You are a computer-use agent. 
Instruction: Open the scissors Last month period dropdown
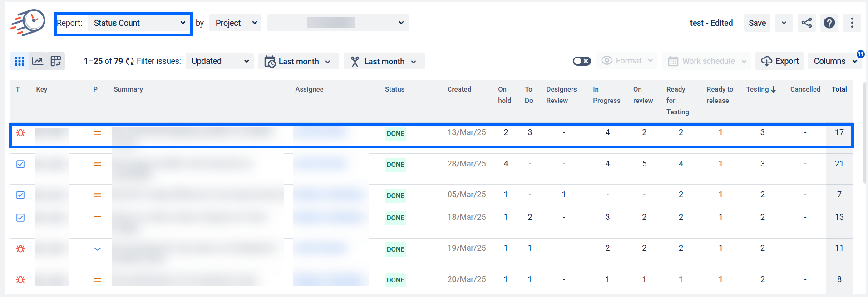[x=384, y=61]
